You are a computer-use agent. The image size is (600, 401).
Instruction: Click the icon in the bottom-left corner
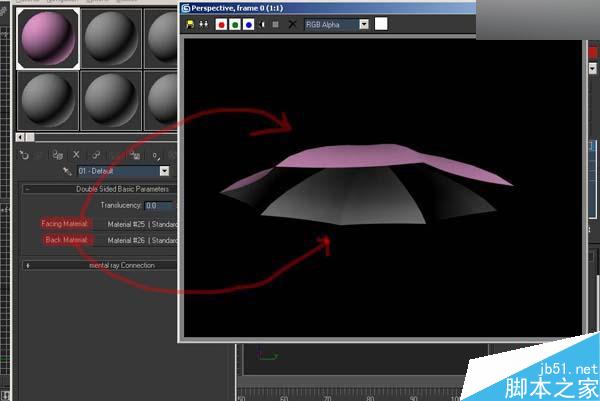(5, 395)
